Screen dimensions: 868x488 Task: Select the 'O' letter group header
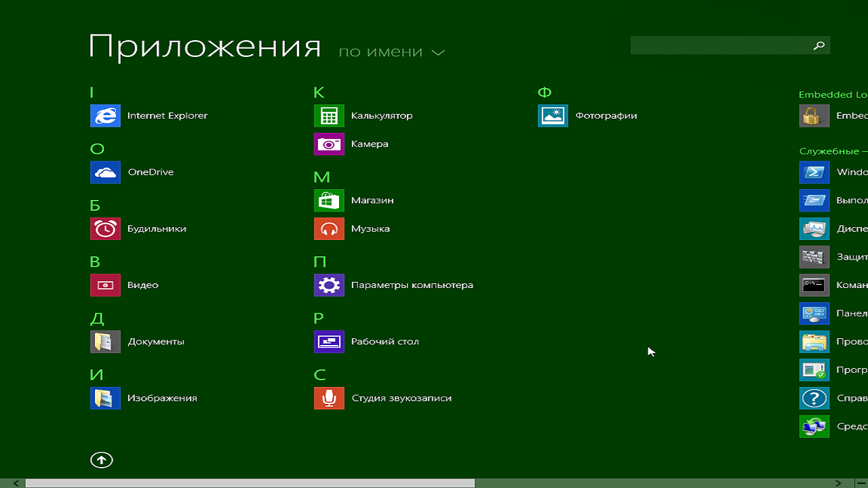(x=97, y=149)
